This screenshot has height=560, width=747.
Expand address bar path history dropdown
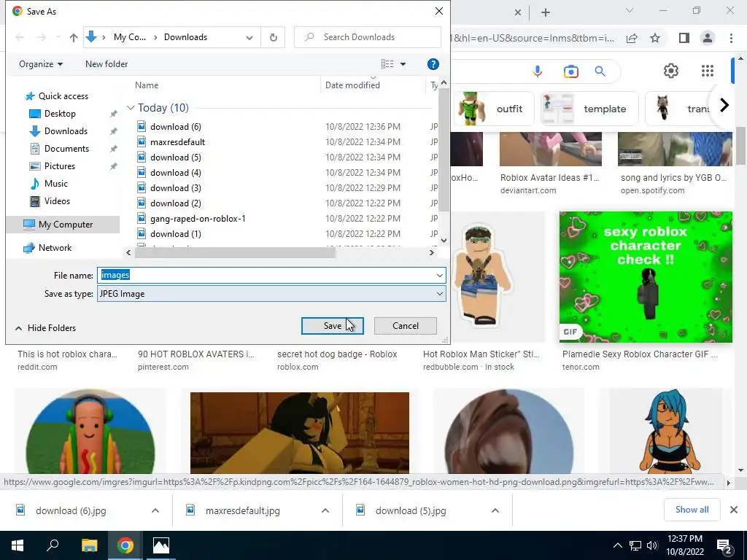pyautogui.click(x=249, y=37)
